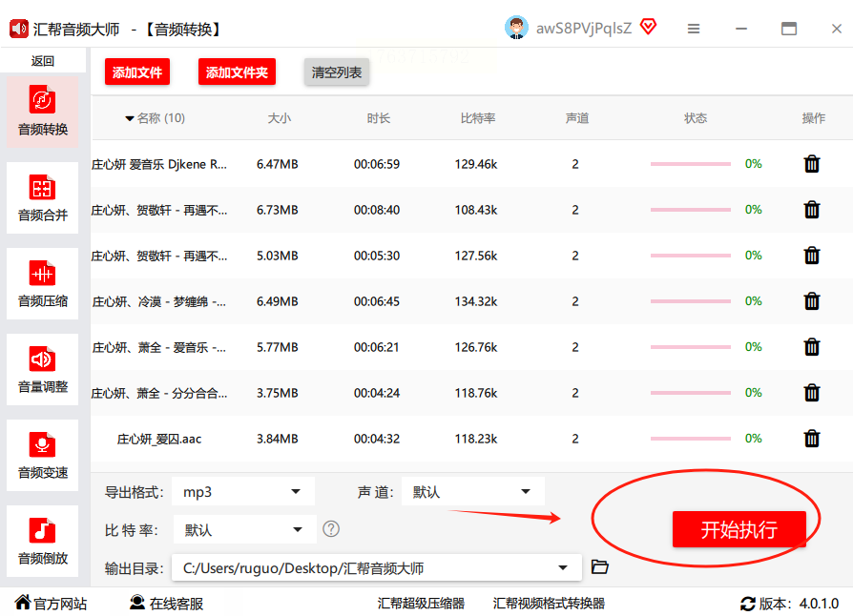The image size is (853, 616).
Task: Expand the 导出格式 mp3 format dropdown
Action: 244,492
